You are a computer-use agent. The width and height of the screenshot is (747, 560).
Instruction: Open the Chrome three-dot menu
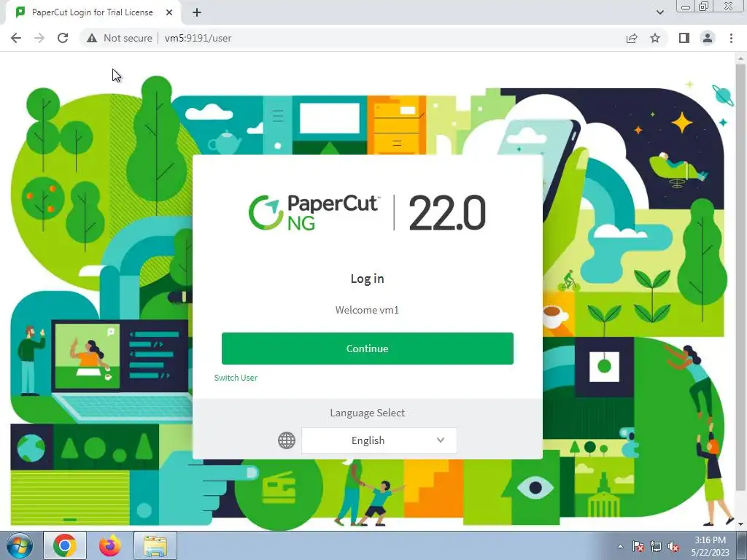pos(731,38)
